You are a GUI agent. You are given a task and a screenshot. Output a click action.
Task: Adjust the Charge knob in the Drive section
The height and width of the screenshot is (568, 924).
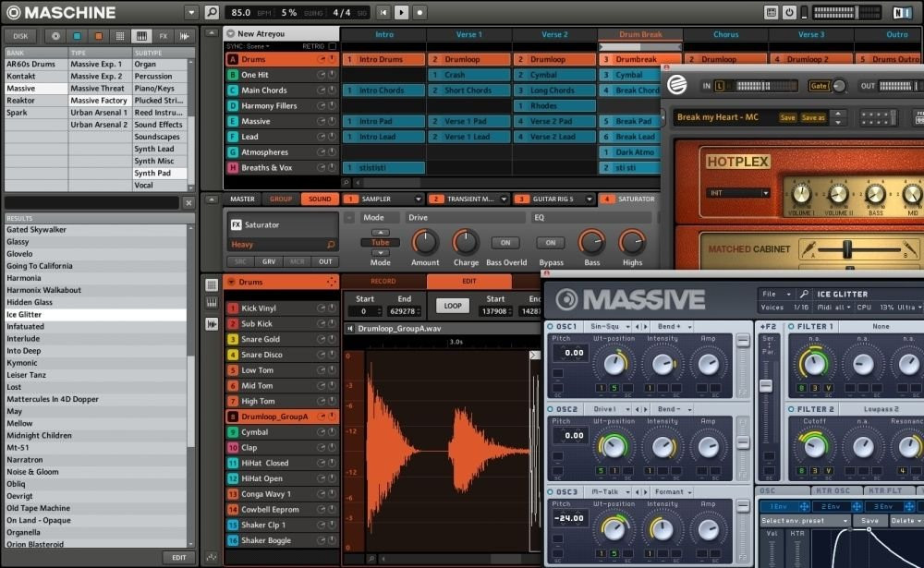point(466,243)
